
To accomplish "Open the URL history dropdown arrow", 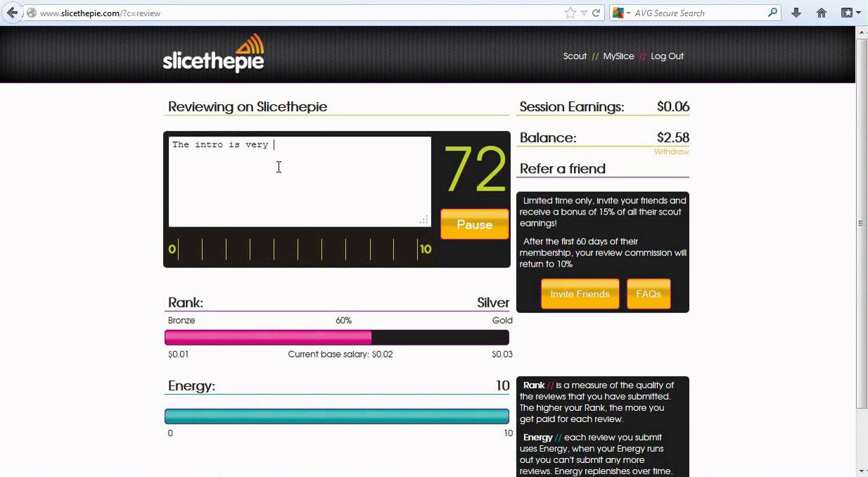I will pyautogui.click(x=584, y=13).
